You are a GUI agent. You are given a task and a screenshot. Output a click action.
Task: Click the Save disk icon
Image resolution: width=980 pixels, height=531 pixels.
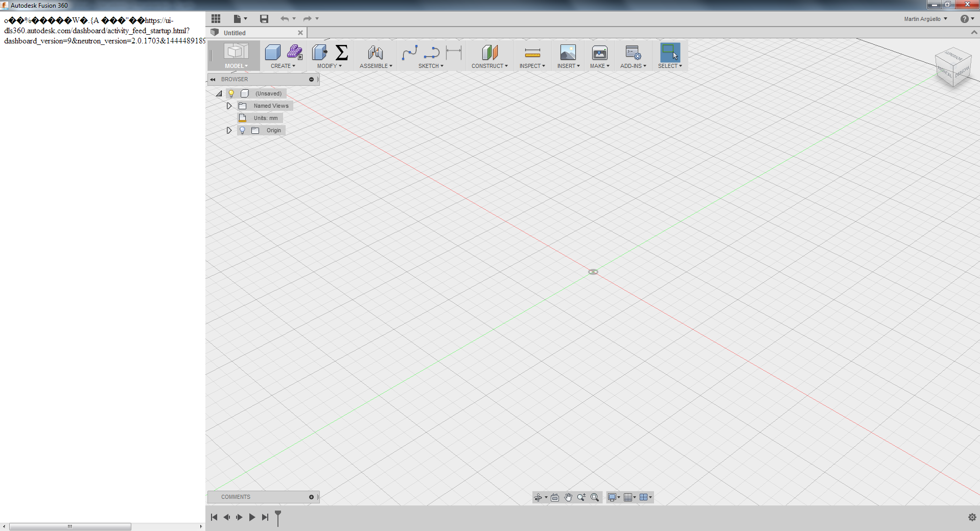(264, 19)
